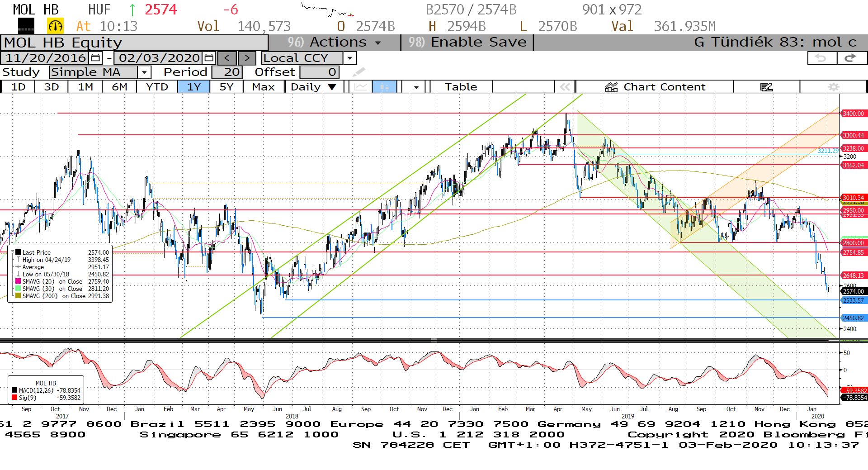Collapse panel with double left chevron
The image size is (868, 470).
coord(565,87)
